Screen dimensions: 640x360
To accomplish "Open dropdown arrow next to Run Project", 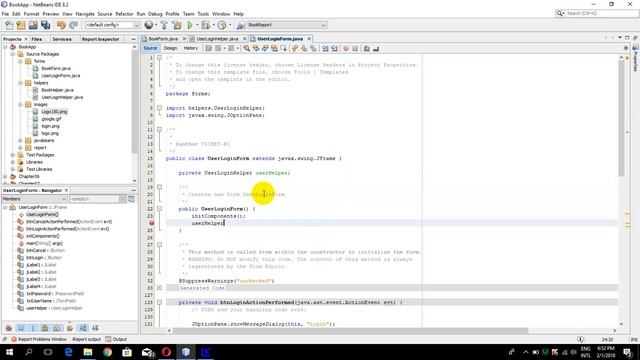I will click(x=197, y=25).
